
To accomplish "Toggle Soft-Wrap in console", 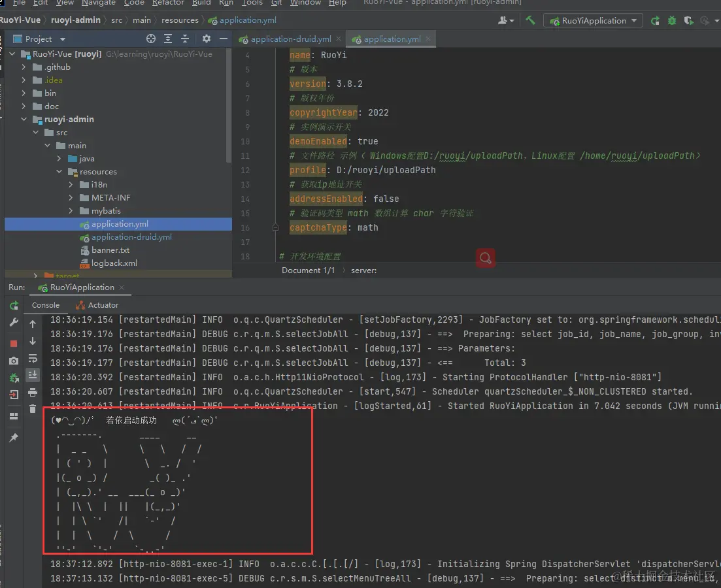I will [x=33, y=358].
